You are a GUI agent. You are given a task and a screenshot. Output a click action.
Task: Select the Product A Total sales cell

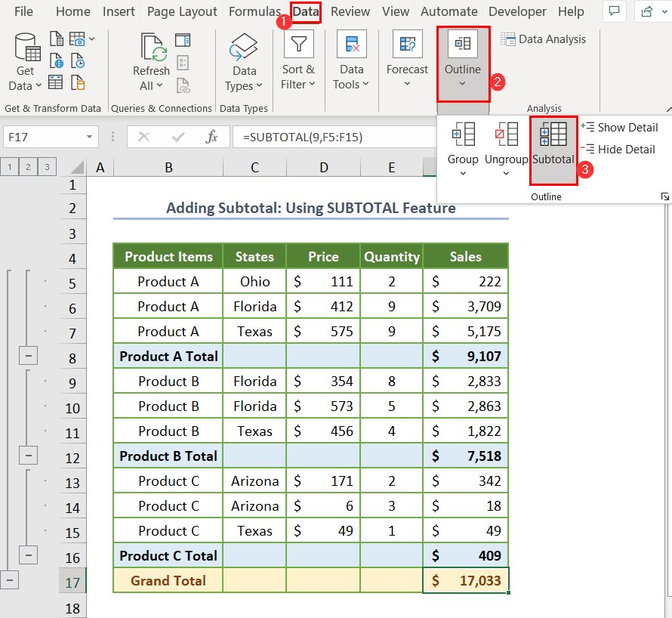[x=466, y=356]
